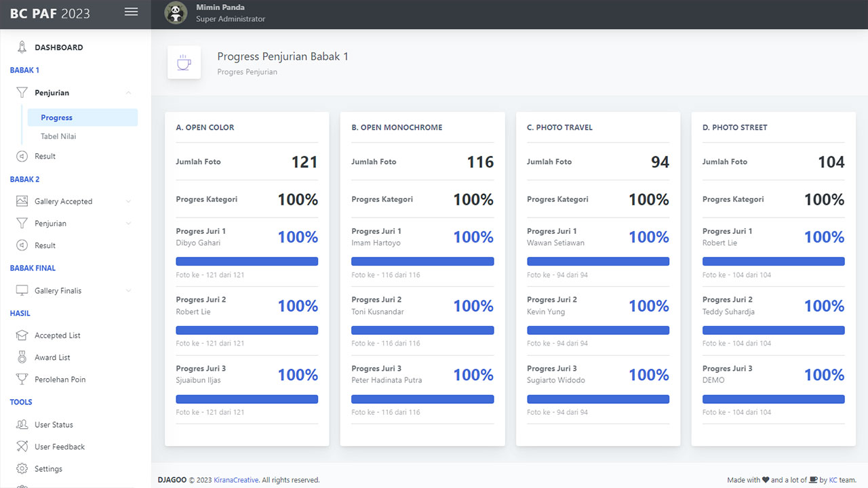The width and height of the screenshot is (868, 488).
Task: Select the Progress menu item
Action: (x=57, y=118)
